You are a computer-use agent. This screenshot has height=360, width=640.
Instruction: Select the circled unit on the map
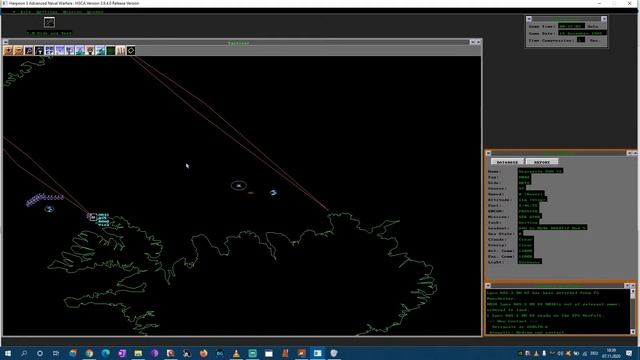pyautogui.click(x=239, y=185)
